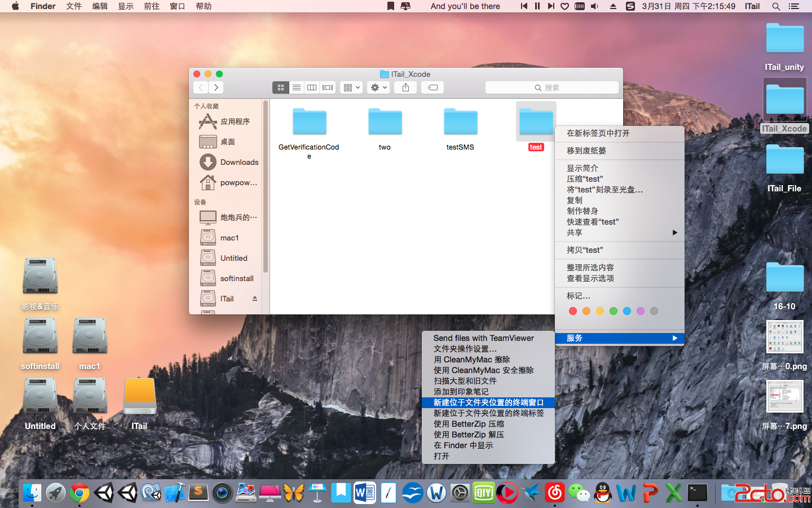Open the arrange-by dropdown in toolbar
This screenshot has width=812, height=508.
(x=351, y=87)
